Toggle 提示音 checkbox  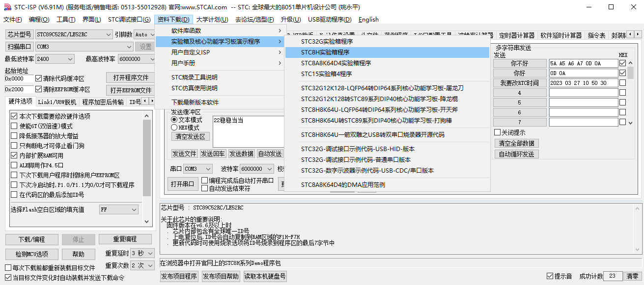[550, 276]
